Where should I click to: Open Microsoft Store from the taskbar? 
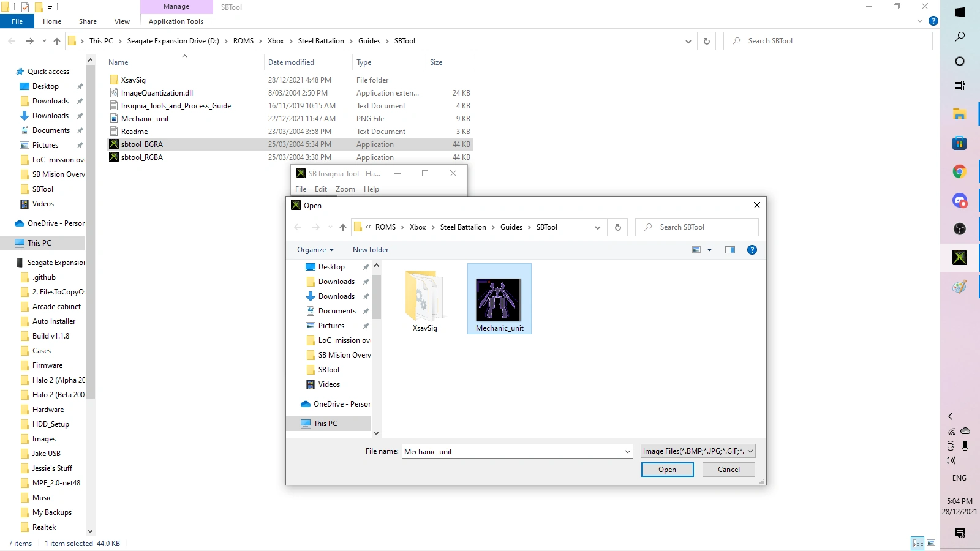pos(960,143)
